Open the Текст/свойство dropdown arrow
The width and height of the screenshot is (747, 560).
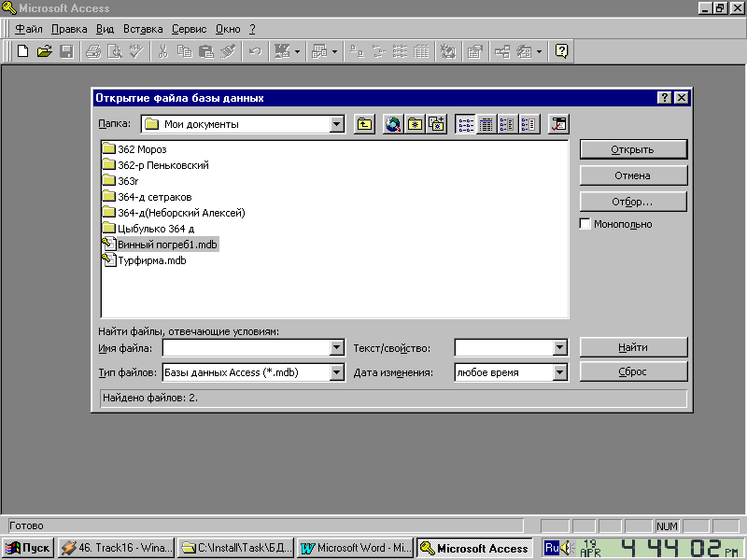tap(559, 347)
